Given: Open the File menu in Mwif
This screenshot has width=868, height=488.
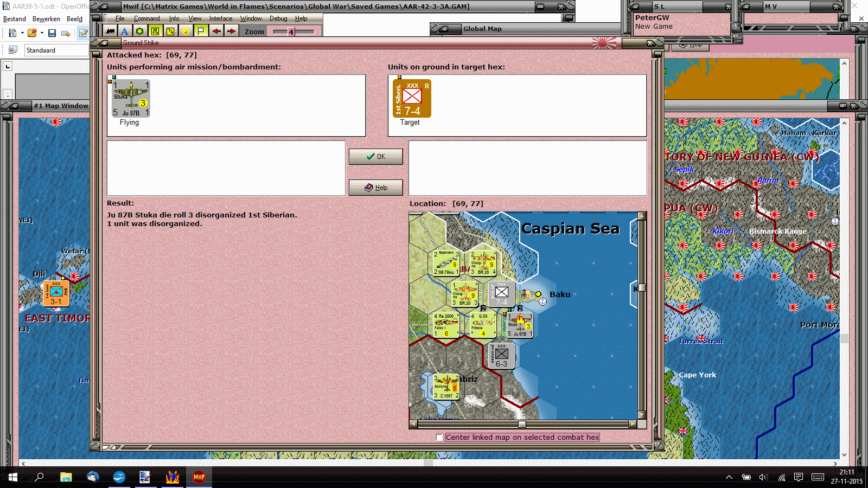Looking at the screenshot, I should tap(120, 18).
